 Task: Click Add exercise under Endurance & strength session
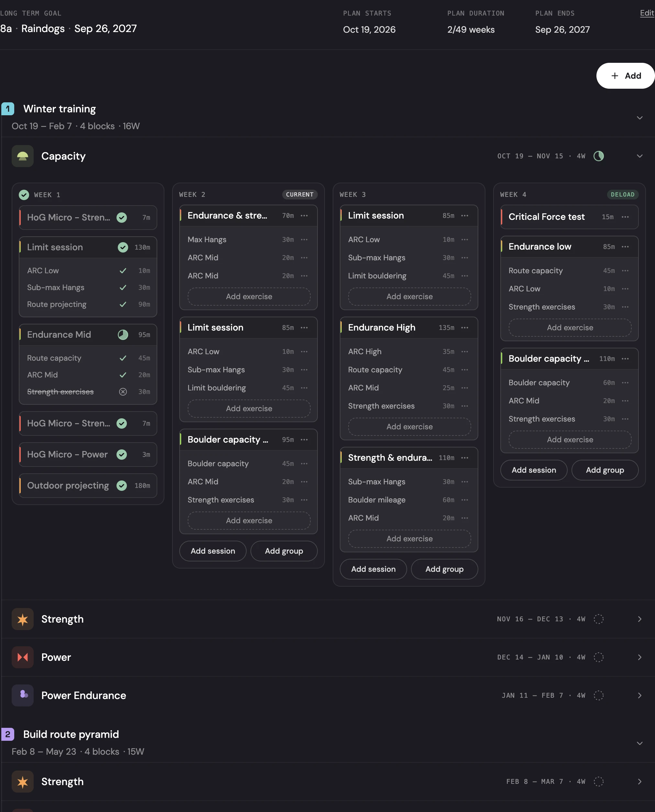[x=249, y=297]
